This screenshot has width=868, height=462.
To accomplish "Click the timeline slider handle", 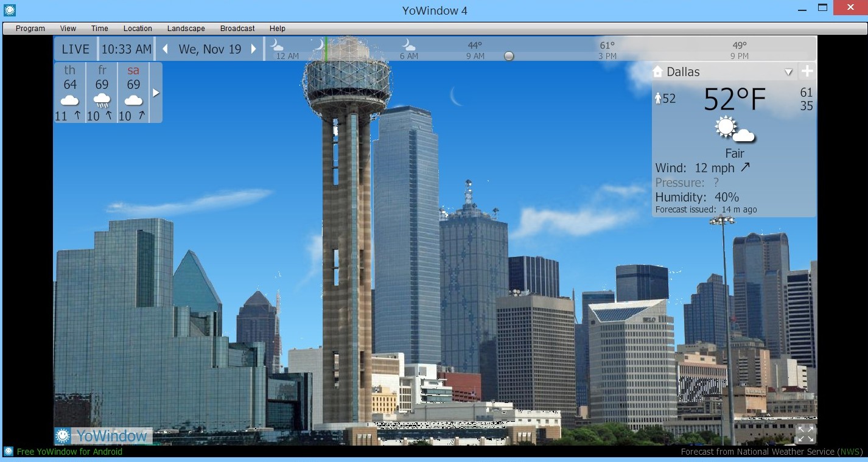I will (x=509, y=56).
